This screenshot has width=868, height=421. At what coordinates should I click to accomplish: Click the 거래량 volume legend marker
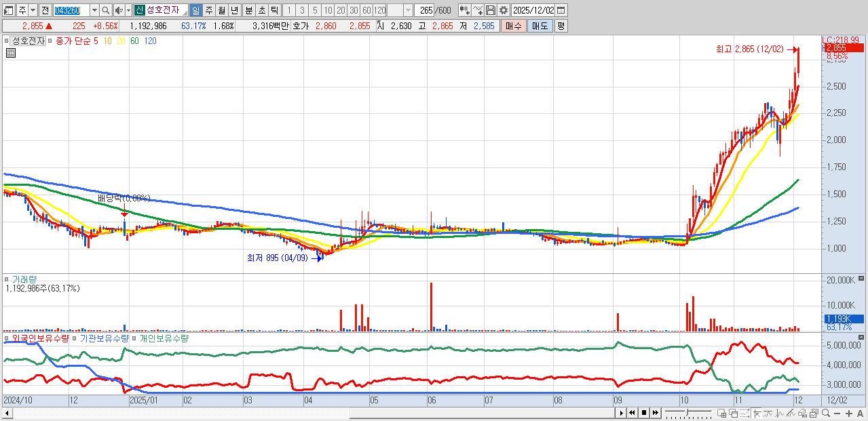click(8, 279)
